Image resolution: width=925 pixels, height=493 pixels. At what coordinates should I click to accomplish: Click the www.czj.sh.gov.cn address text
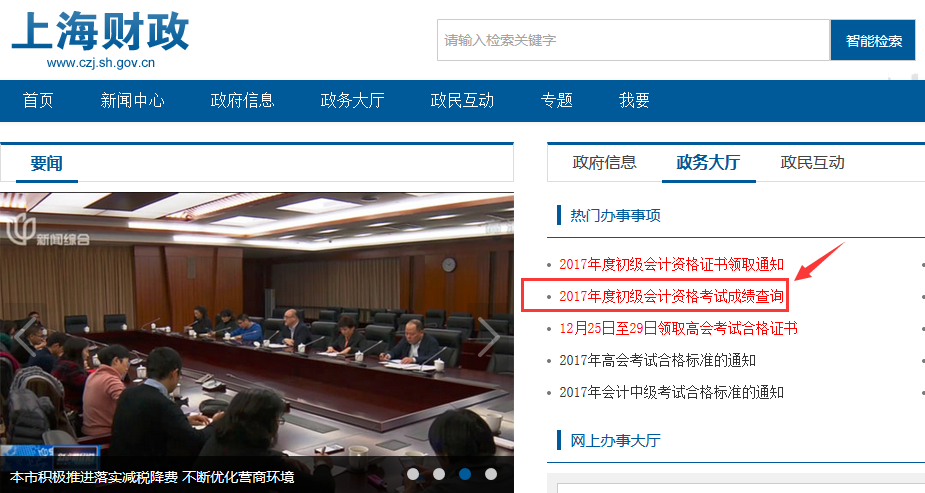point(101,63)
